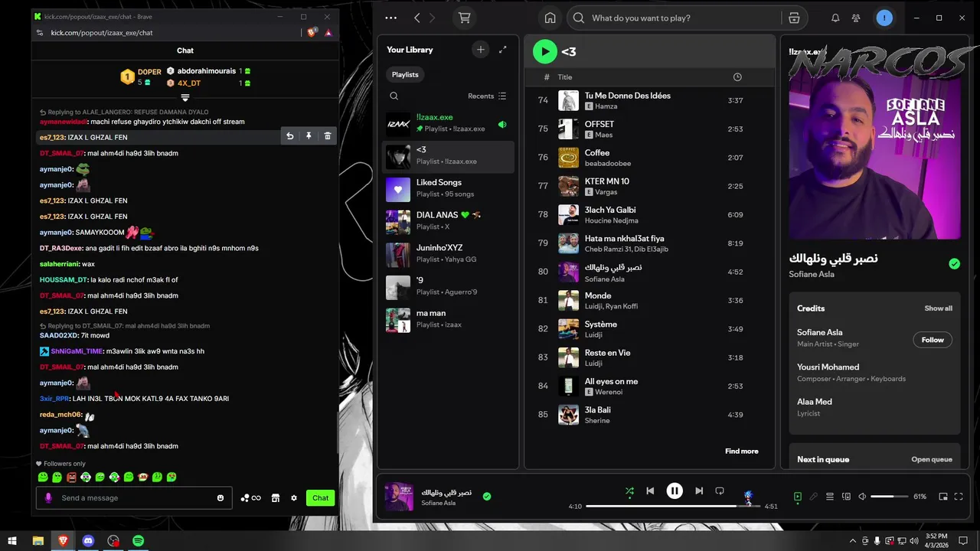This screenshot has width=980, height=551.
Task: Select !Izaax.exe playlist in library
Action: click(x=448, y=123)
